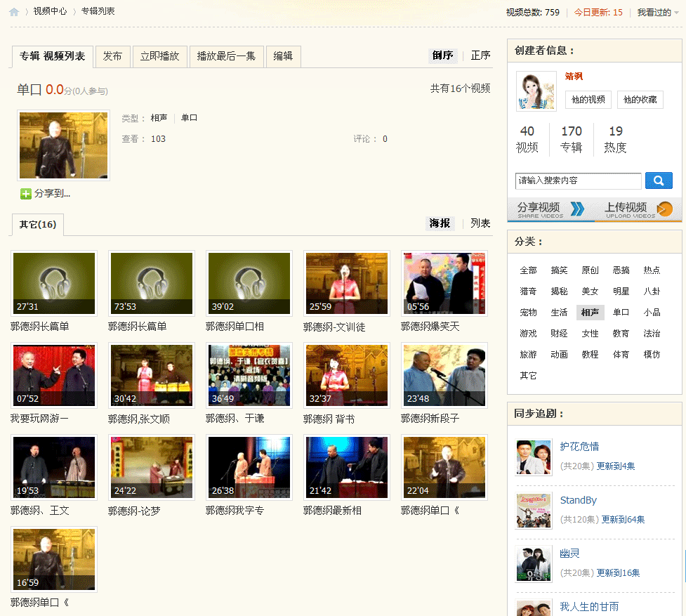Click the home icon in the breadcrumb

pyautogui.click(x=14, y=12)
